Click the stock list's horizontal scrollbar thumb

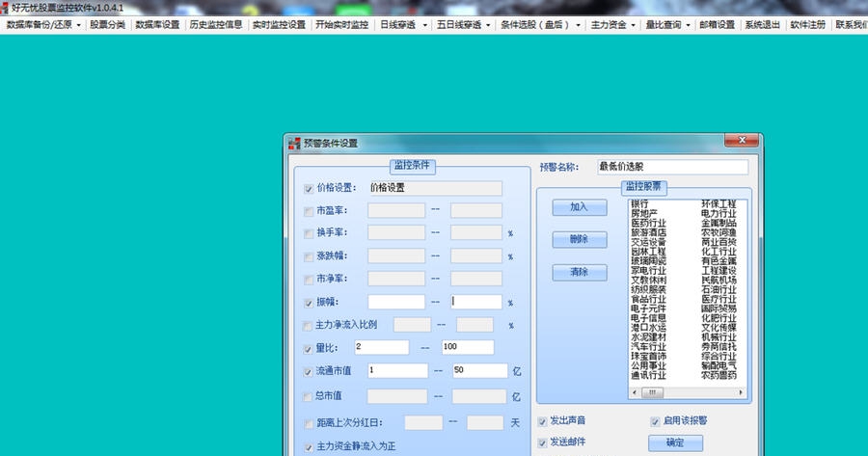pyautogui.click(x=652, y=393)
